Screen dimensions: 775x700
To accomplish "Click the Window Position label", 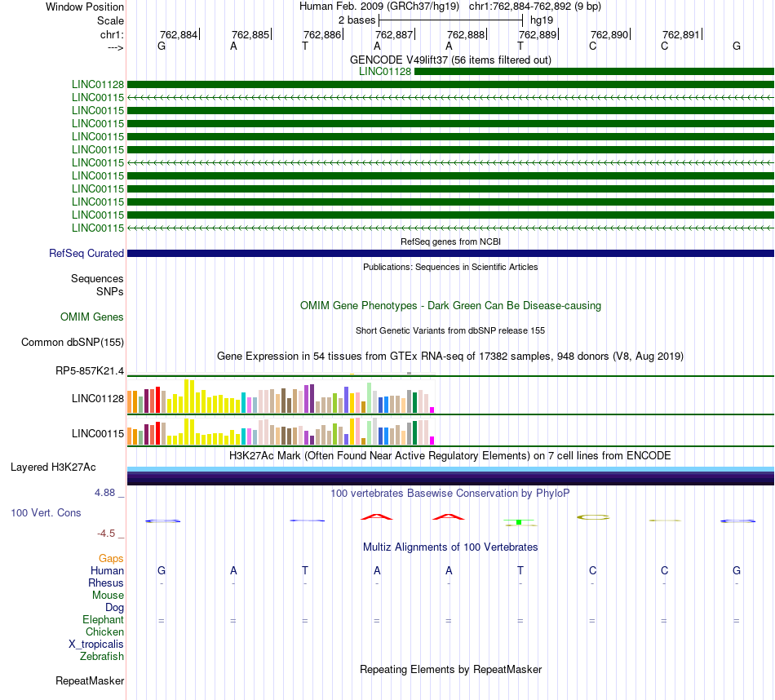I will pos(85,7).
